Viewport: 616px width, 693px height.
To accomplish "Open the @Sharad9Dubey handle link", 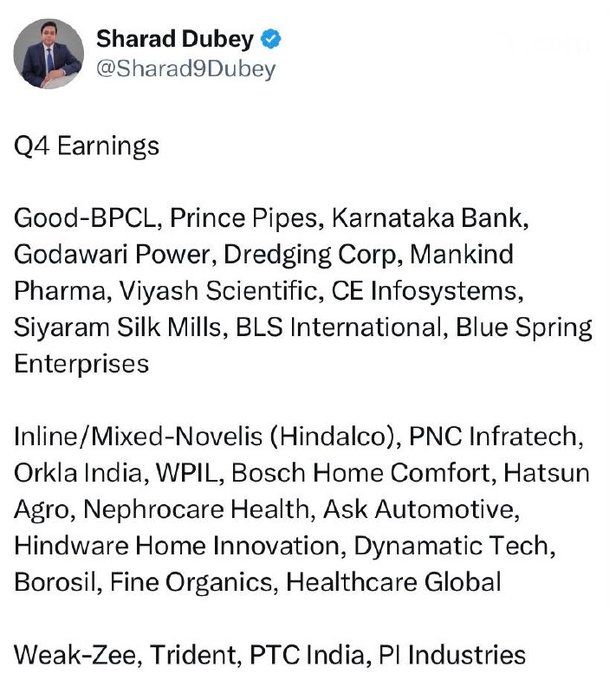I will (x=186, y=69).
